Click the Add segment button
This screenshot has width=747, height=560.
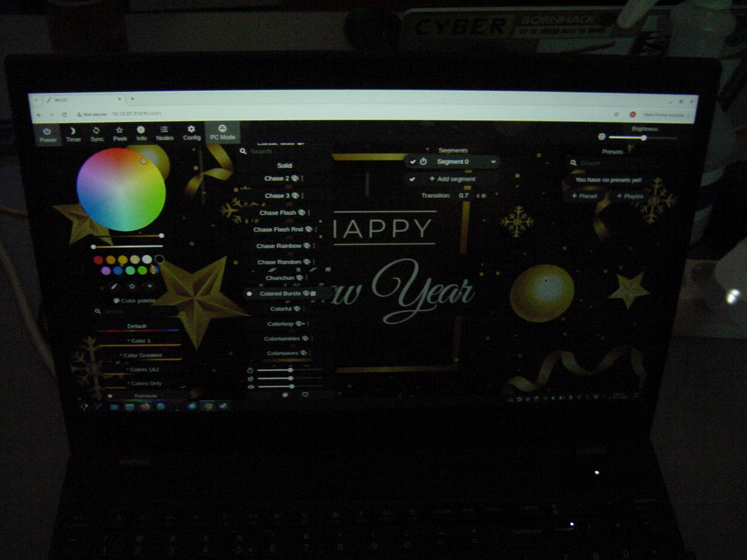(x=452, y=179)
